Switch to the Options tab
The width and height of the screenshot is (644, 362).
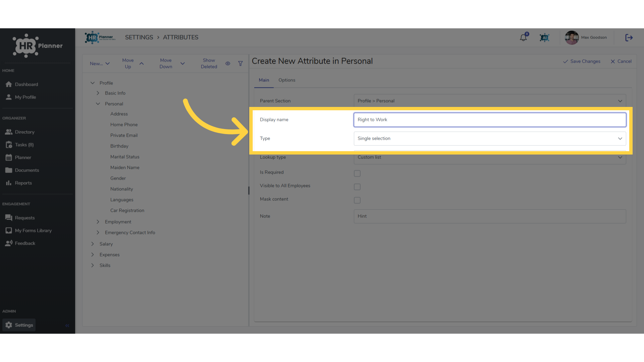click(287, 80)
